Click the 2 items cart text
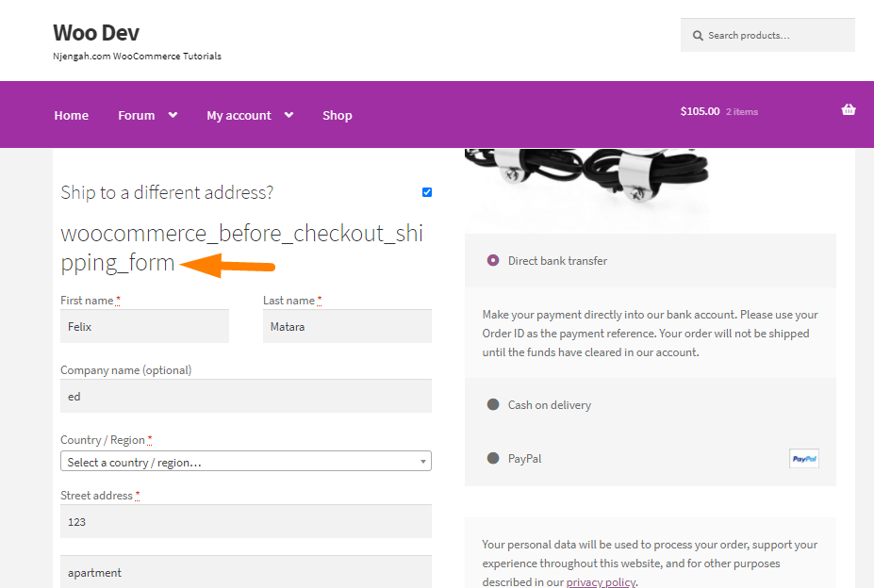This screenshot has width=874, height=588. [742, 111]
